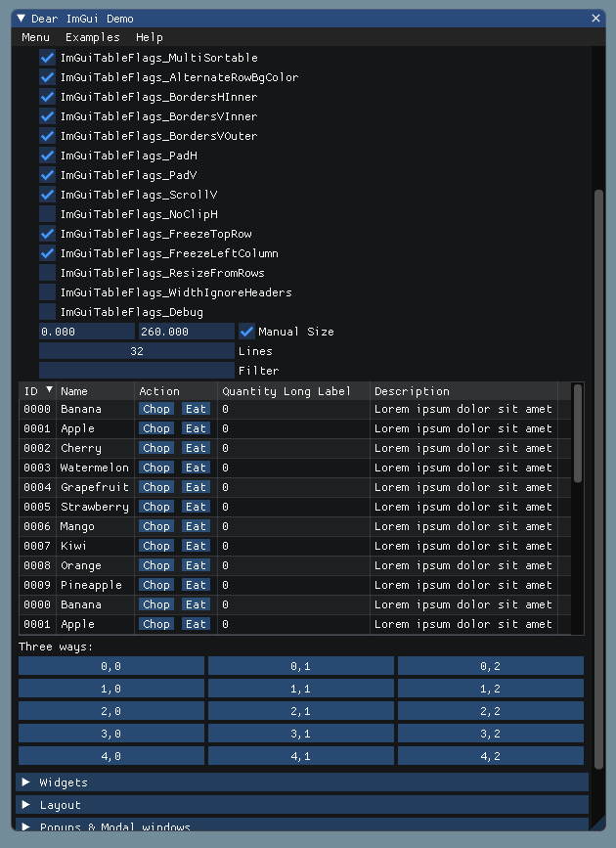Expand the Layout section
This screenshot has height=848, width=616.
[x=302, y=805]
